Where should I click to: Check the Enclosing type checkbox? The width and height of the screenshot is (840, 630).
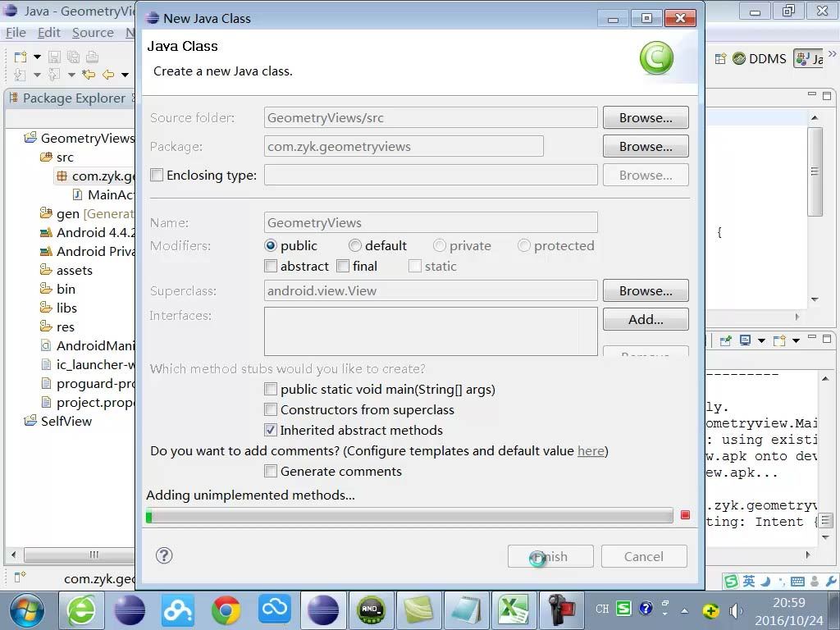click(157, 176)
